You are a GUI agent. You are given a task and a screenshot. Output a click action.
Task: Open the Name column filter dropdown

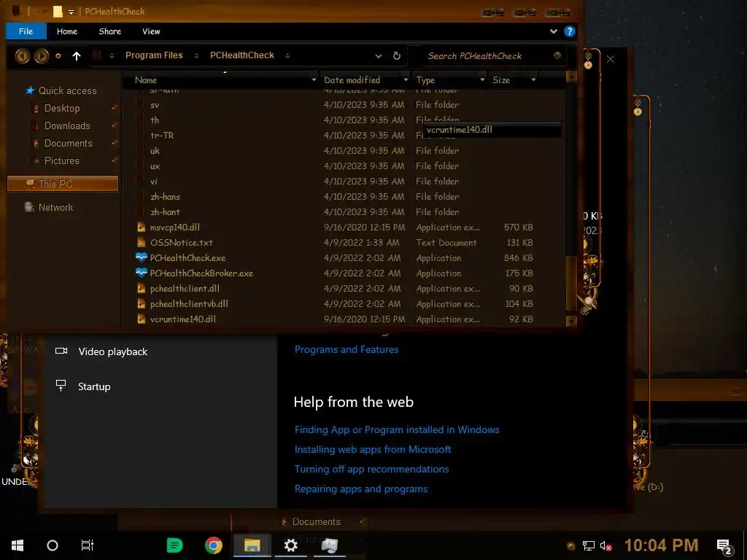click(x=314, y=79)
